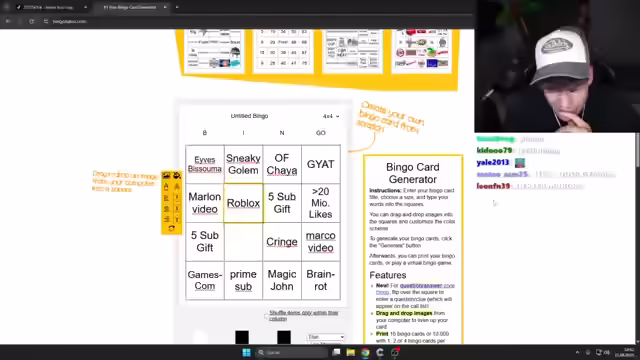Open the Title font dropdown below the card

(x=326, y=337)
